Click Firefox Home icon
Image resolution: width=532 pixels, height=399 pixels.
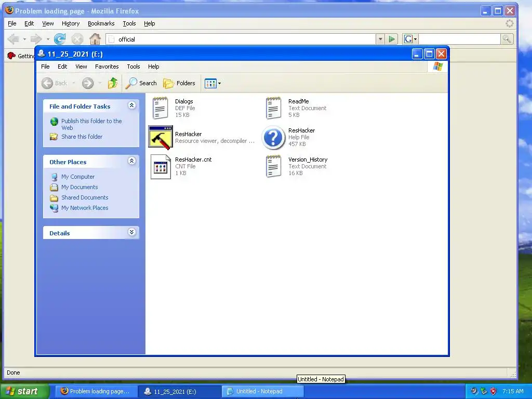tap(95, 39)
